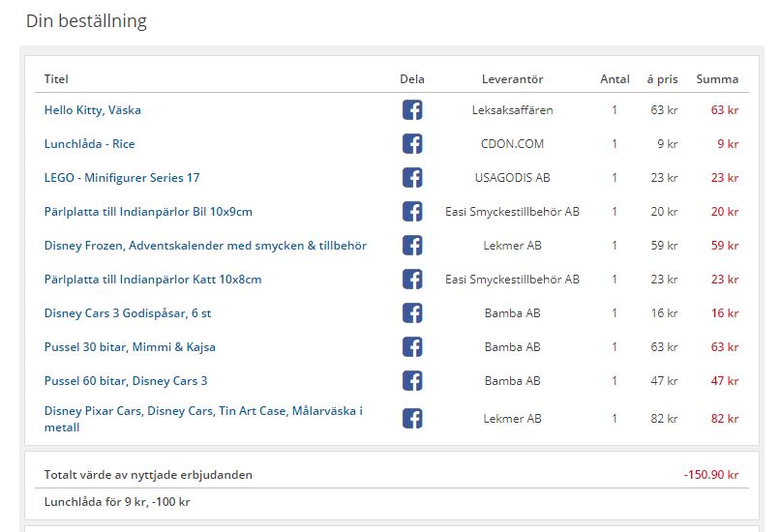Viewport: 781px width, 532px height.
Task: Open LEGO - Minifigurer Series 17 link
Action: point(122,178)
